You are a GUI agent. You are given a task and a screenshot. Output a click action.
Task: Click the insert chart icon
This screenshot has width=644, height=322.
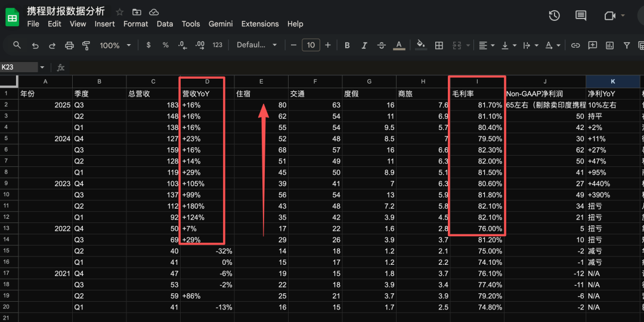609,45
